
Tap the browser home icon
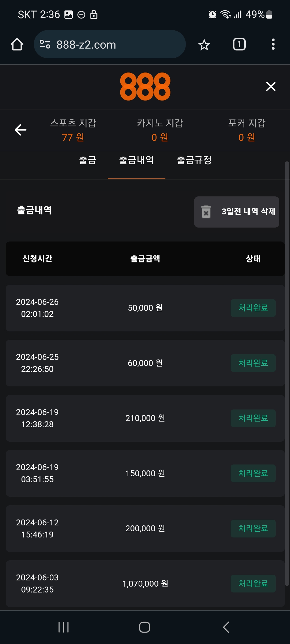(x=17, y=44)
